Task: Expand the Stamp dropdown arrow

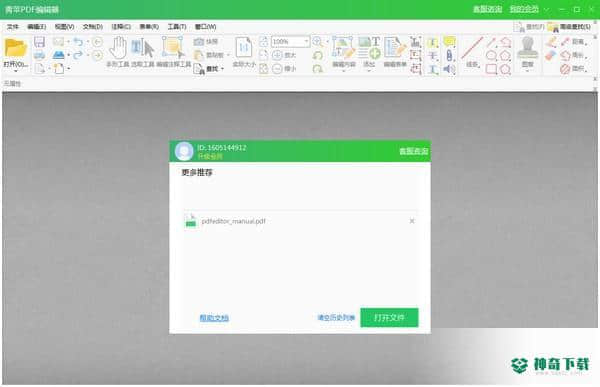Action: (x=528, y=71)
